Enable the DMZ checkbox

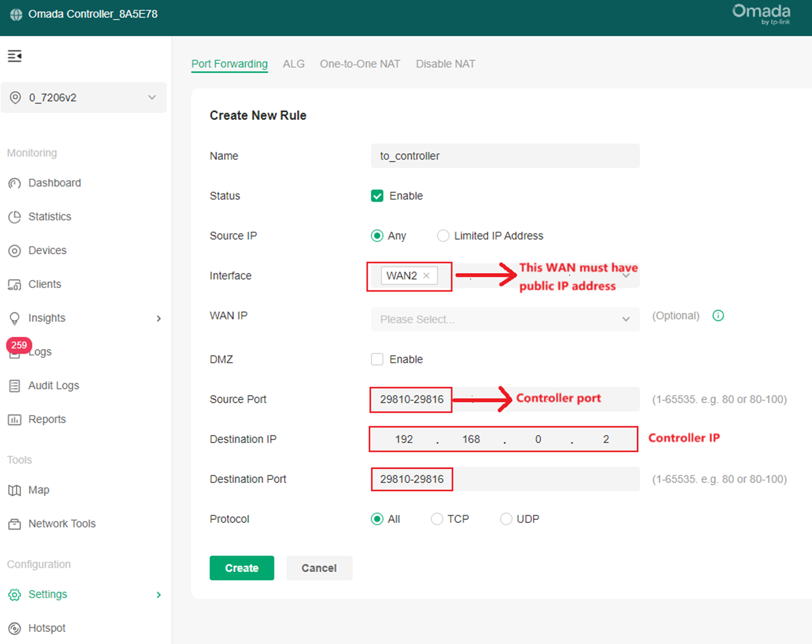click(x=377, y=359)
